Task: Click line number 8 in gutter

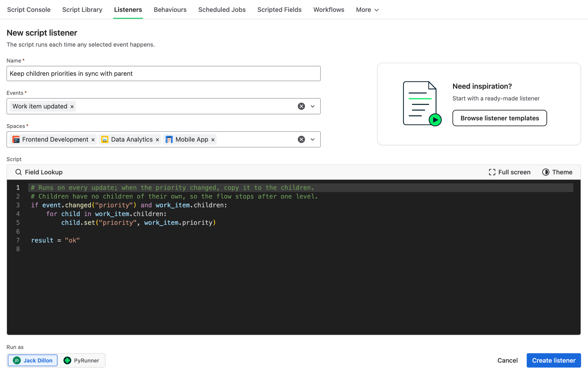Action: coord(18,249)
